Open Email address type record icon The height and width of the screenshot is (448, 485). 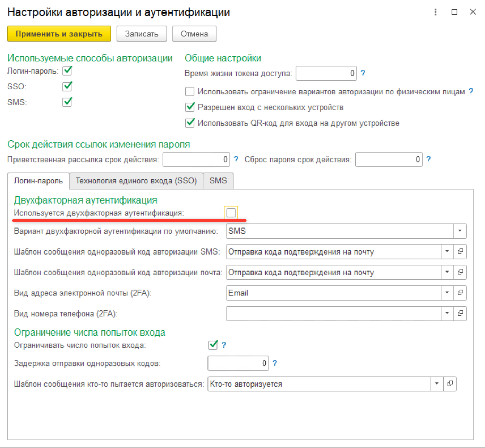coord(460,293)
